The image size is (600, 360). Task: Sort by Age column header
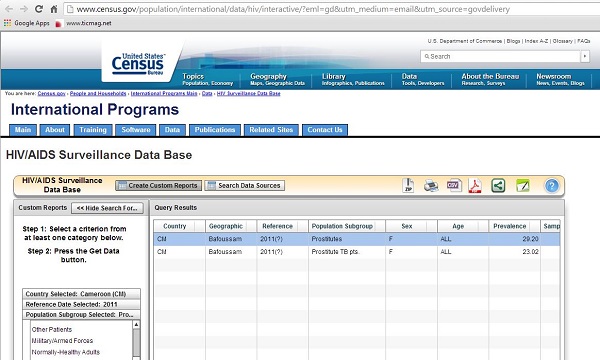463,226
